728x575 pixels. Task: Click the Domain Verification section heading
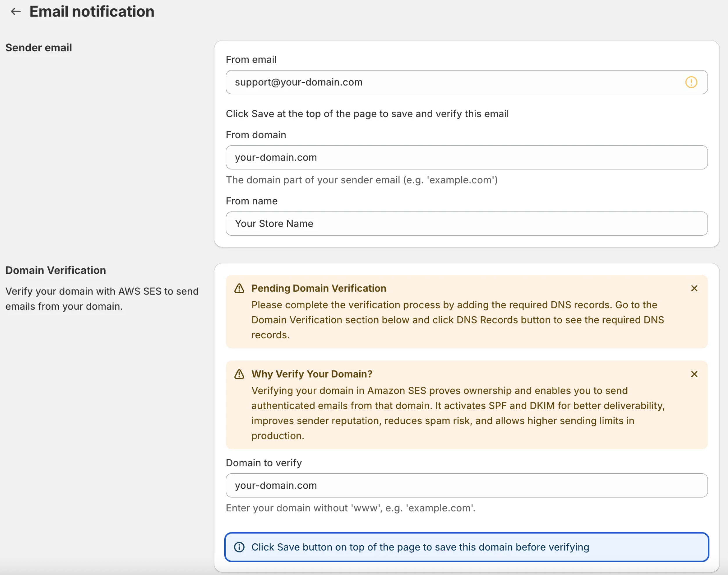pyautogui.click(x=55, y=270)
